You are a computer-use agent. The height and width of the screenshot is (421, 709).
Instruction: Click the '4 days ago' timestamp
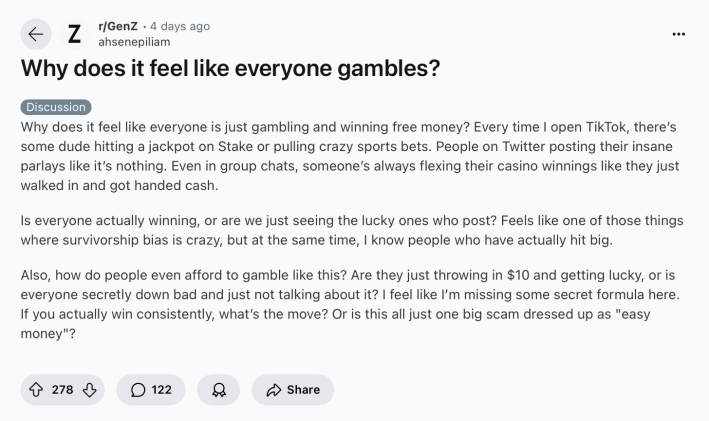[181, 26]
